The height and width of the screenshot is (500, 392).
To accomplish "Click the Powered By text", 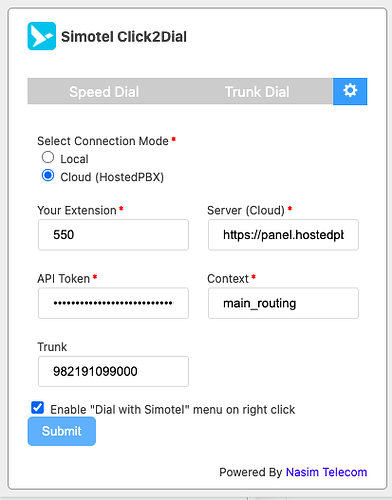I will [251, 472].
